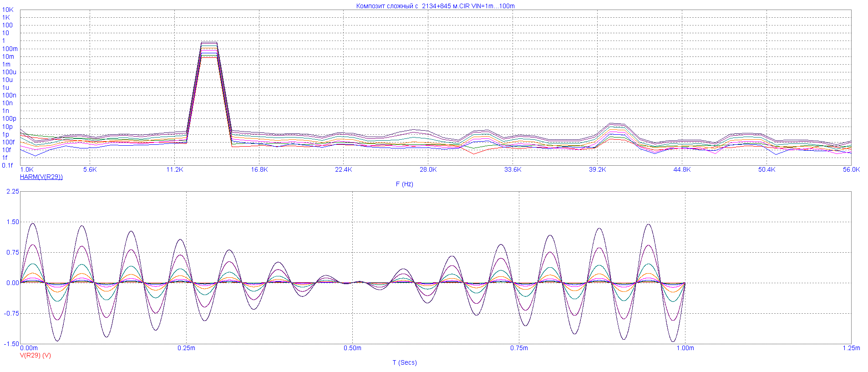Click the 39.2K frequency tick label
The height and width of the screenshot is (372, 868).
pyautogui.click(x=597, y=169)
